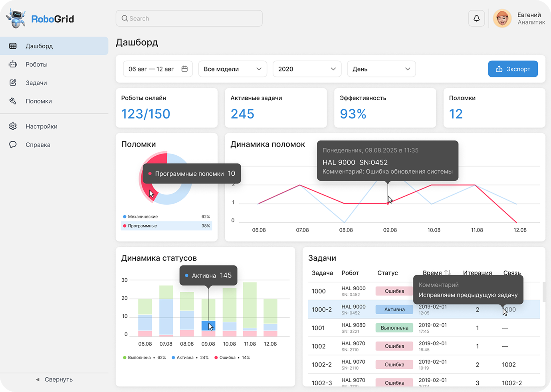Open the calendar icon in date range field
The width and height of the screenshot is (551, 392).
(x=184, y=69)
